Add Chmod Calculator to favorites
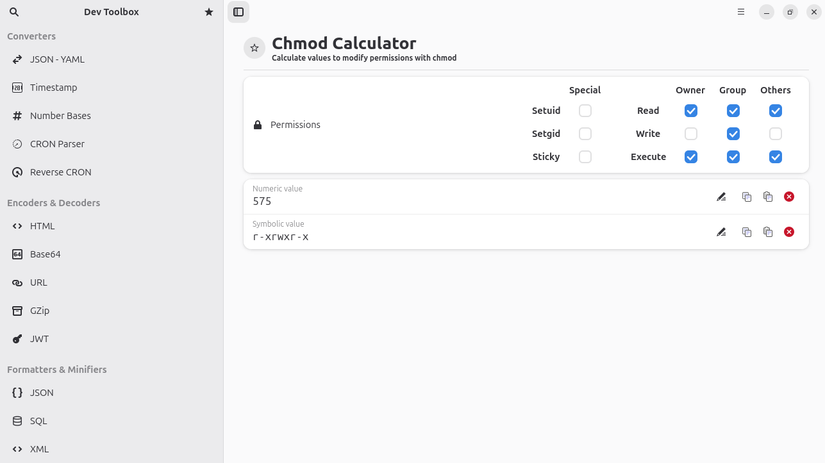This screenshot has width=825, height=463. tap(254, 48)
